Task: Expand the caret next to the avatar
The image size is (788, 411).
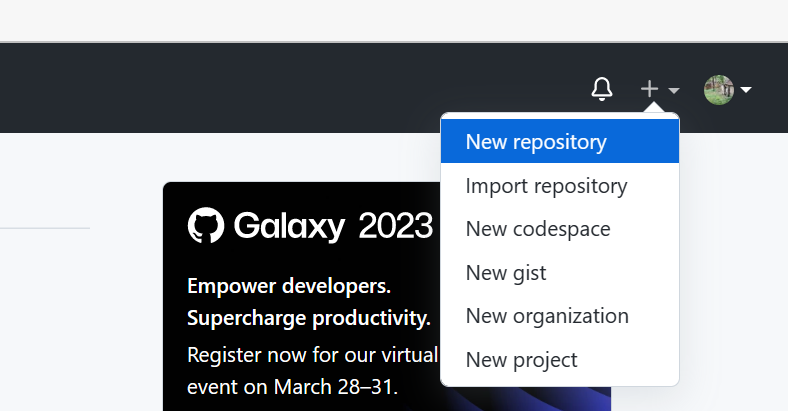Action: (x=746, y=90)
